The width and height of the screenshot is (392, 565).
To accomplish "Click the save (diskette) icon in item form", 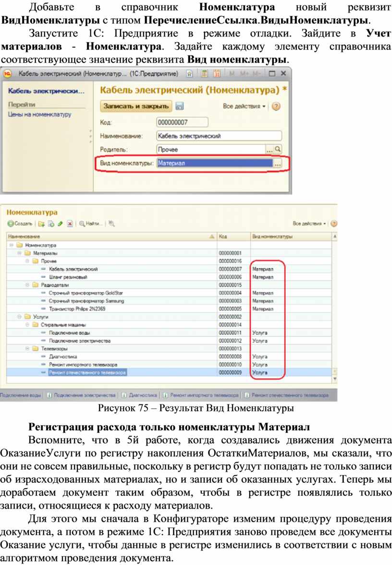I will point(180,106).
